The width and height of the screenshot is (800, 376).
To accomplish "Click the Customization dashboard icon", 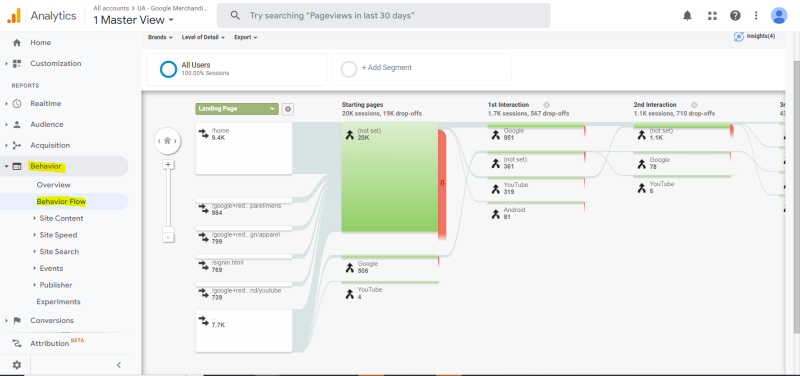I will click(17, 64).
